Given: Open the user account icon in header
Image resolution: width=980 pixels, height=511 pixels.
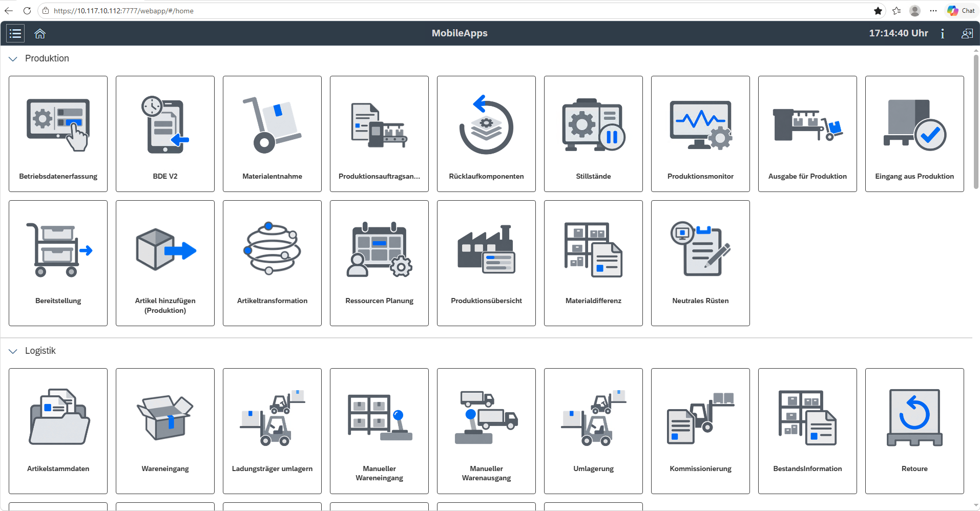Looking at the screenshot, I should [x=967, y=33].
